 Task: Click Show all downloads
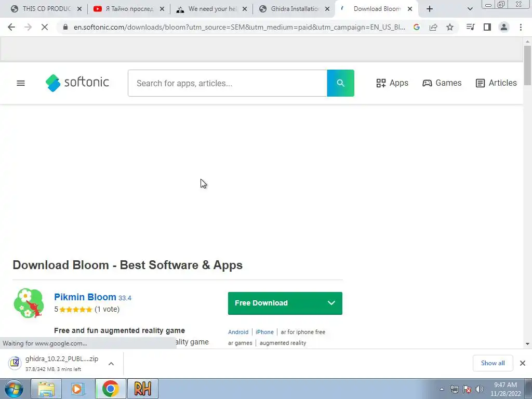click(x=493, y=363)
